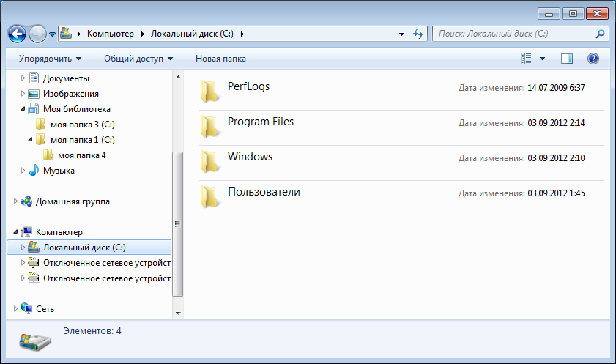This screenshot has width=616, height=364.
Task: Select Локальный диск (C:) in the tree
Action: point(84,248)
